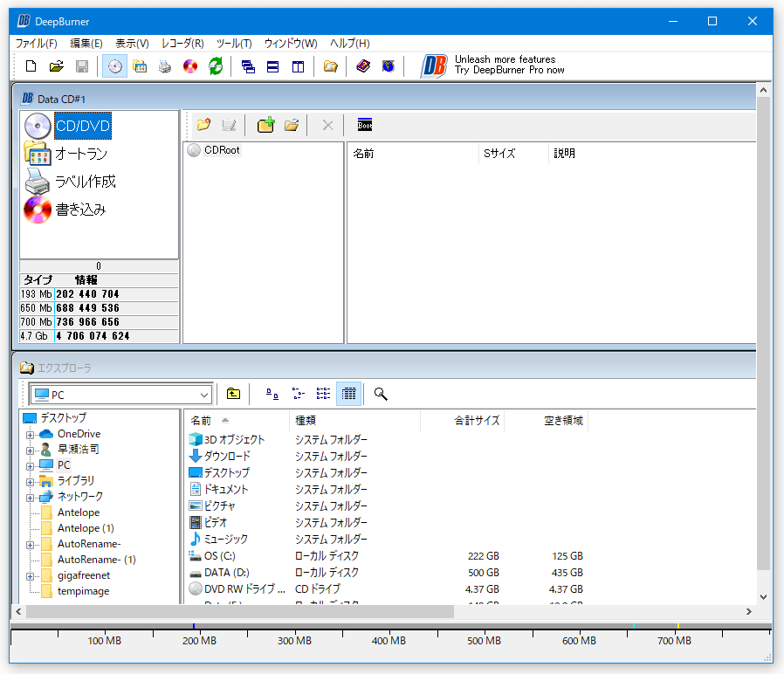Click the Open project folder icon
The image size is (784, 674).
pyautogui.click(x=57, y=66)
